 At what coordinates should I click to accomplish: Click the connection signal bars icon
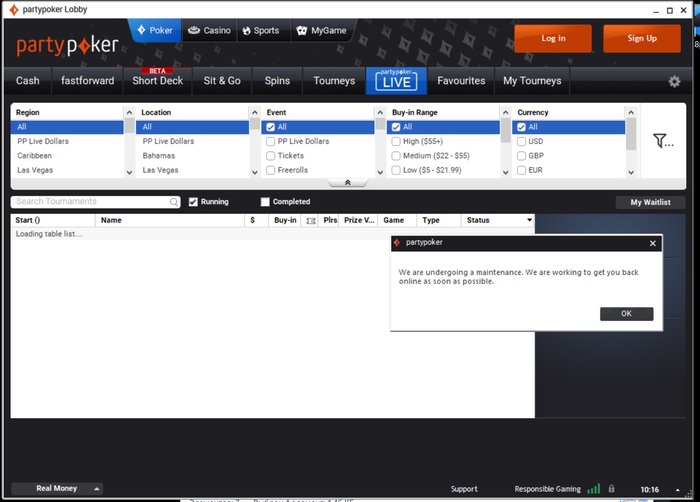pyautogui.click(x=594, y=489)
